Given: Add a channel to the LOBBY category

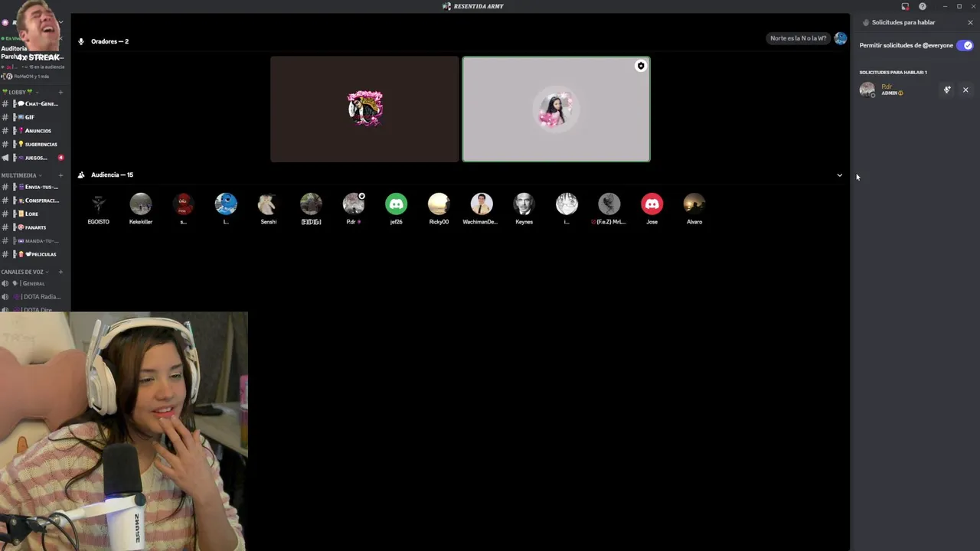Looking at the screenshot, I should 60,92.
